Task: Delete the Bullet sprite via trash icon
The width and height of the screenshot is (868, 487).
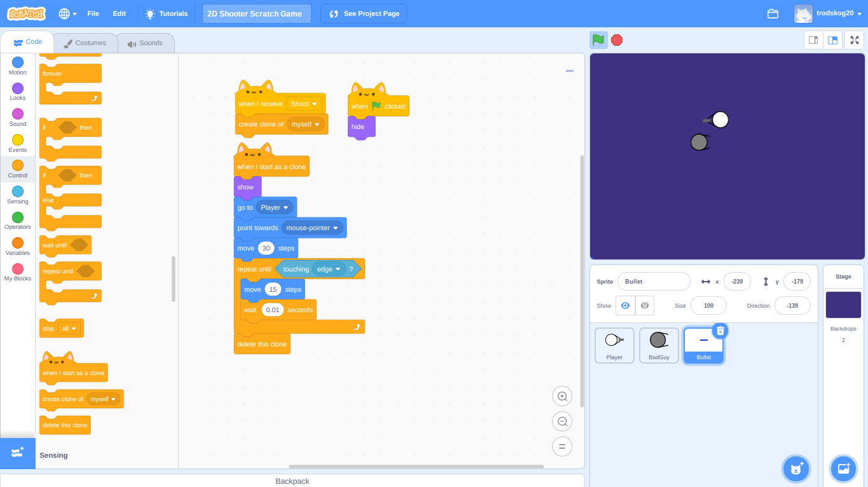Action: coord(720,331)
